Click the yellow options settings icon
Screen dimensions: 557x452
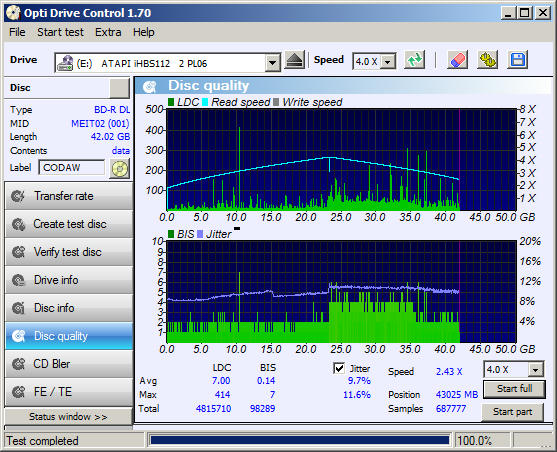(x=487, y=60)
